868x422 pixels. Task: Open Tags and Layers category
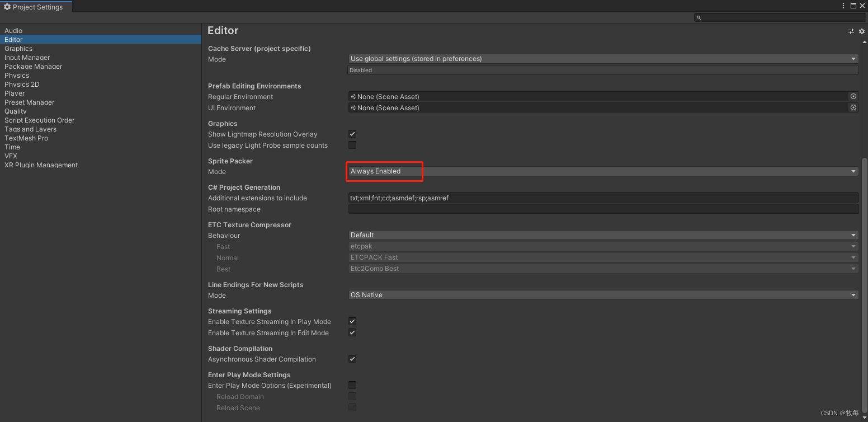point(30,129)
